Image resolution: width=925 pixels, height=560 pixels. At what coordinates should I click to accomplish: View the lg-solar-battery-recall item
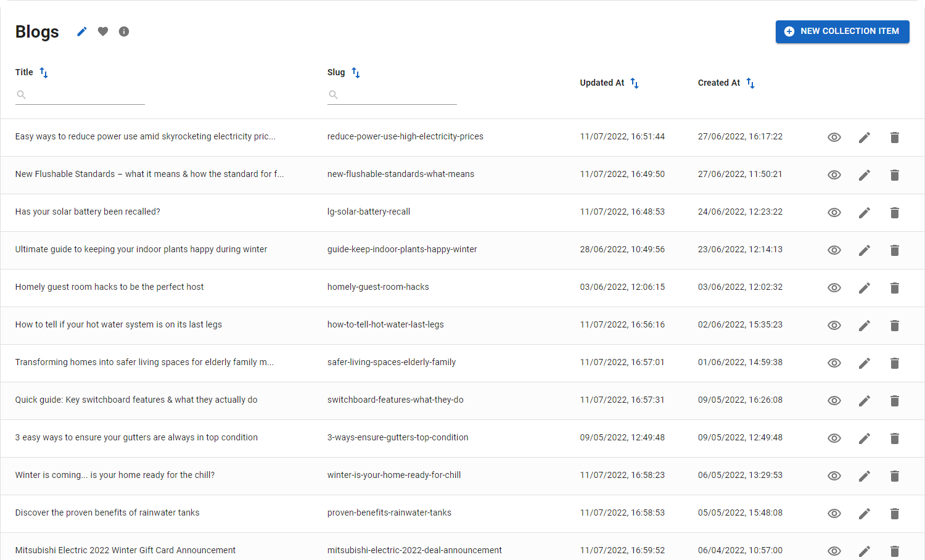[834, 212]
